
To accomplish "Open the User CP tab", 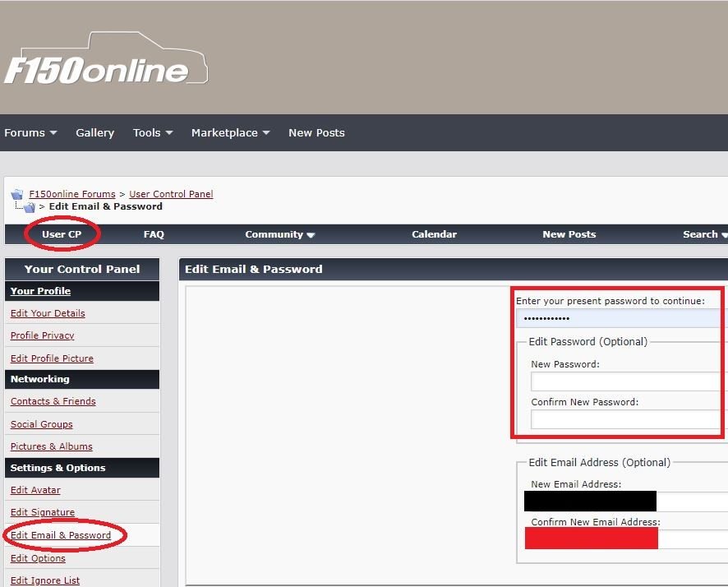I will click(x=62, y=234).
